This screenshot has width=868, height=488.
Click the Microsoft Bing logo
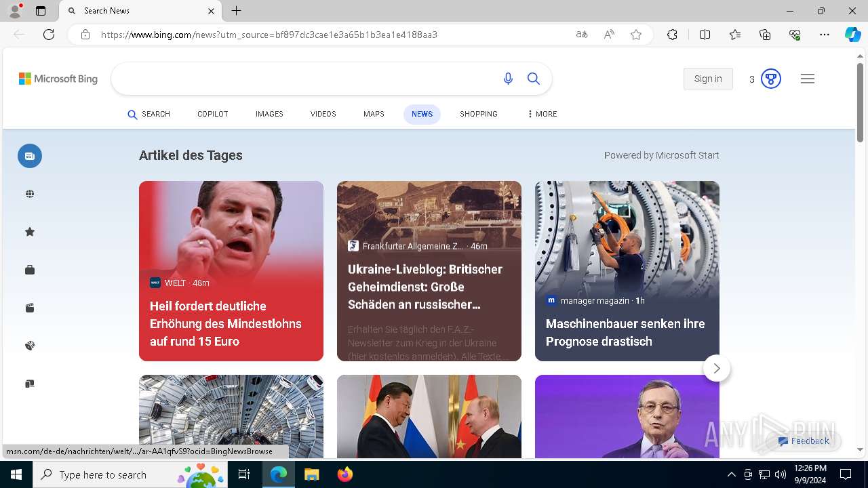click(x=58, y=79)
